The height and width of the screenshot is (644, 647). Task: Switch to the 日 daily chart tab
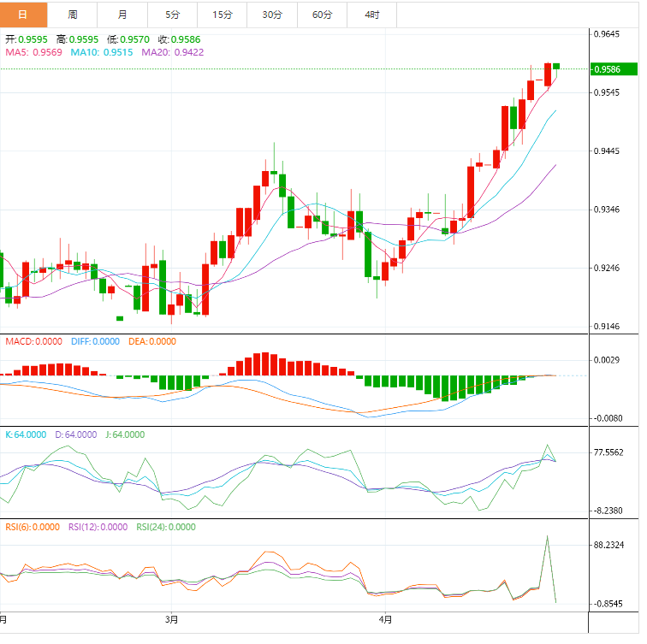22,15
